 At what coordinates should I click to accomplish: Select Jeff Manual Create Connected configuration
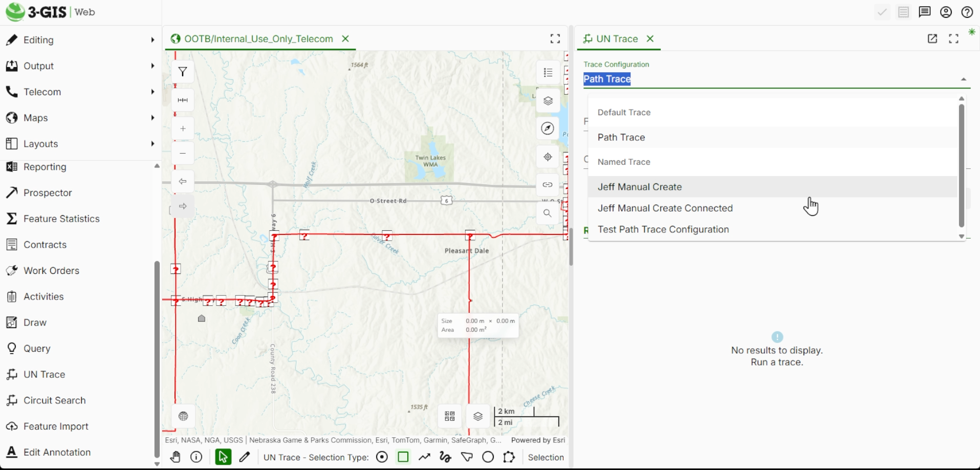tap(665, 208)
